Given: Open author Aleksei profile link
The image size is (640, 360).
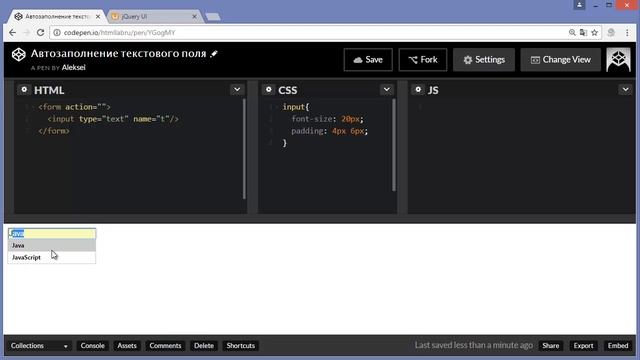Looking at the screenshot, I should [x=73, y=68].
